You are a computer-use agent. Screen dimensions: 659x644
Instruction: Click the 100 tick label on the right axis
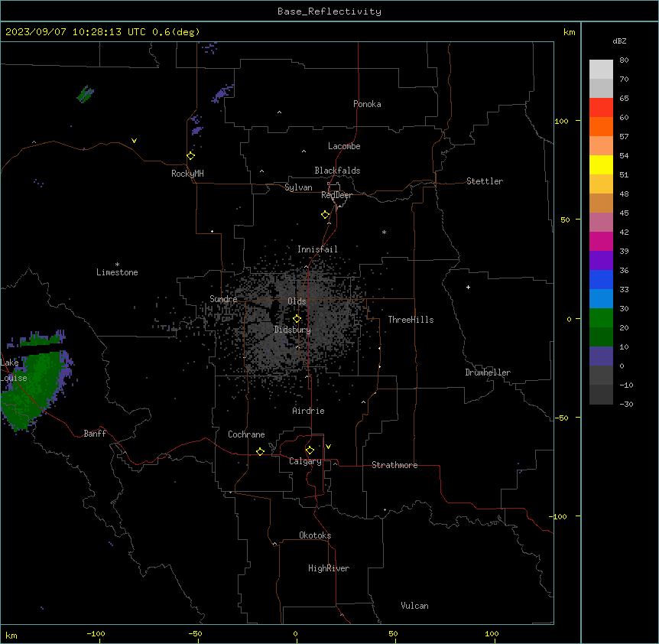point(561,121)
